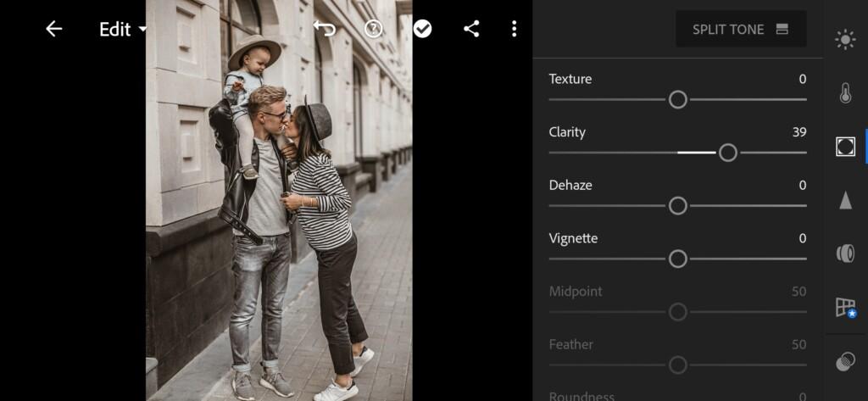Open the Edit mode dropdown
The width and height of the screenshot is (868, 401).
123,30
